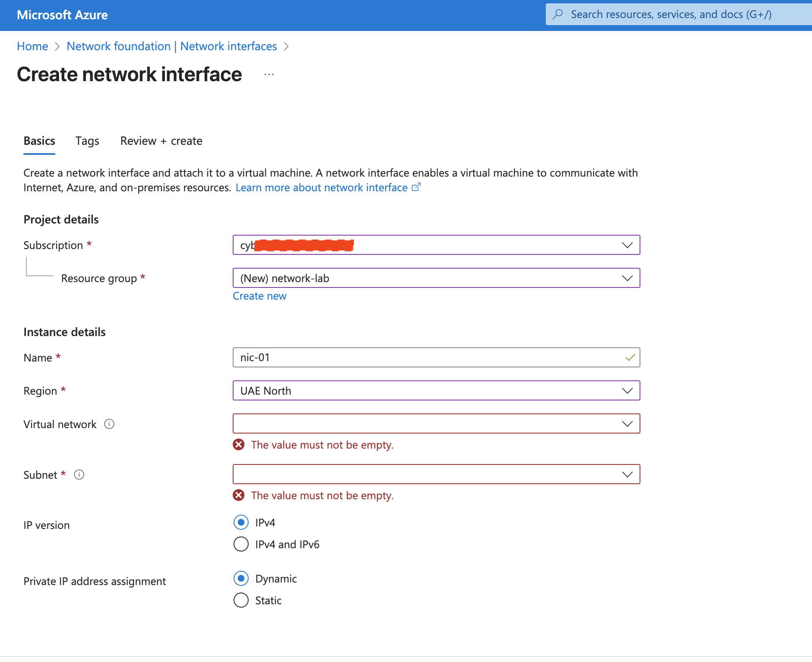
Task: Click Create new under Resource group
Action: pos(260,296)
